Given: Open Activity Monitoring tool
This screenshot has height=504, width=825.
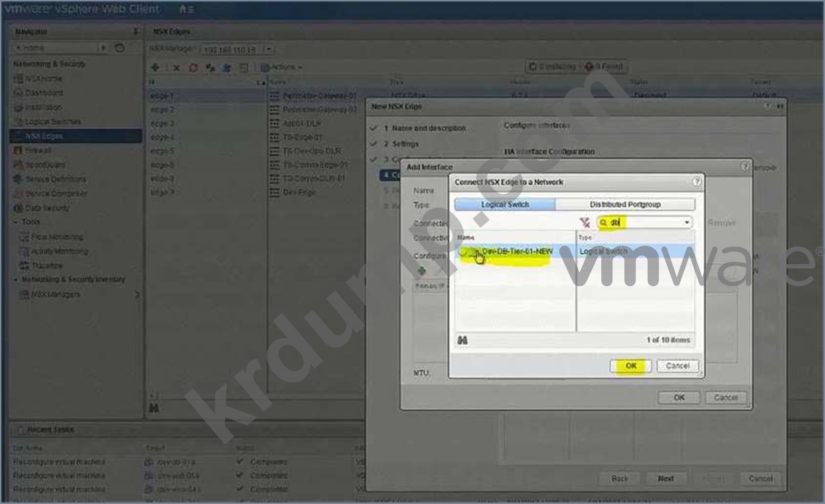Looking at the screenshot, I should pyautogui.click(x=60, y=252).
